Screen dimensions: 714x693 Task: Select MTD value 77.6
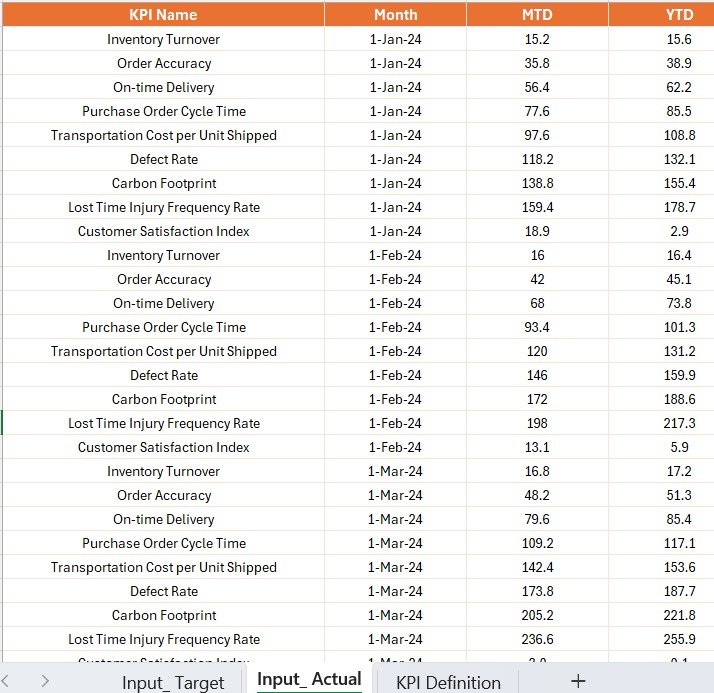[537, 111]
